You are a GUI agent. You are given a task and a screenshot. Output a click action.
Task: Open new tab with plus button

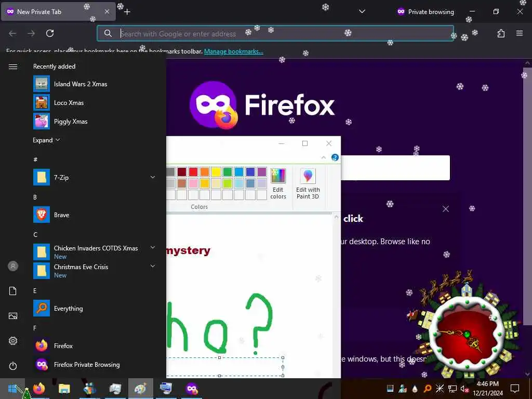(x=127, y=12)
